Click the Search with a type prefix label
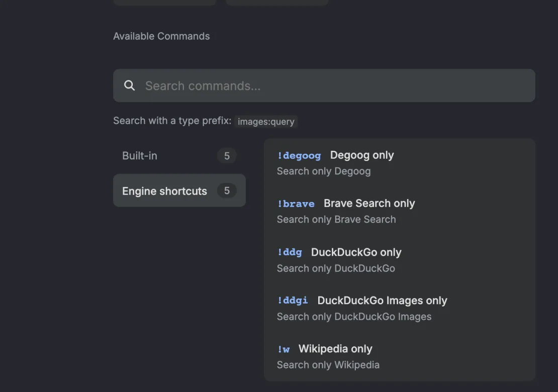Viewport: 558px width, 392px height. tap(172, 121)
